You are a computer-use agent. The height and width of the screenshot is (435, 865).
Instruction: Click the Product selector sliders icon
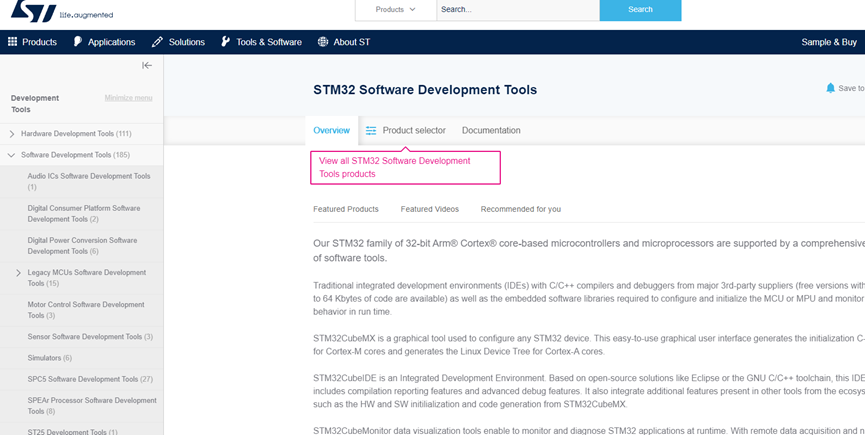[371, 130]
